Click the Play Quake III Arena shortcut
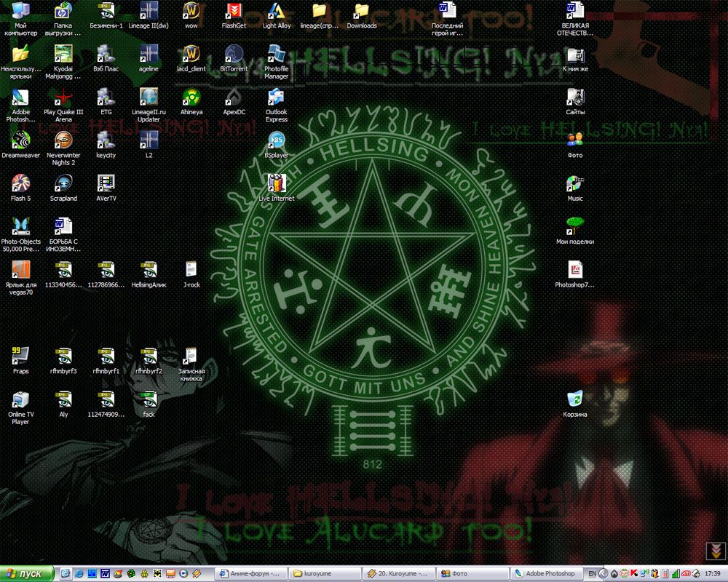Viewport: 728px width, 582px height. pos(63,97)
